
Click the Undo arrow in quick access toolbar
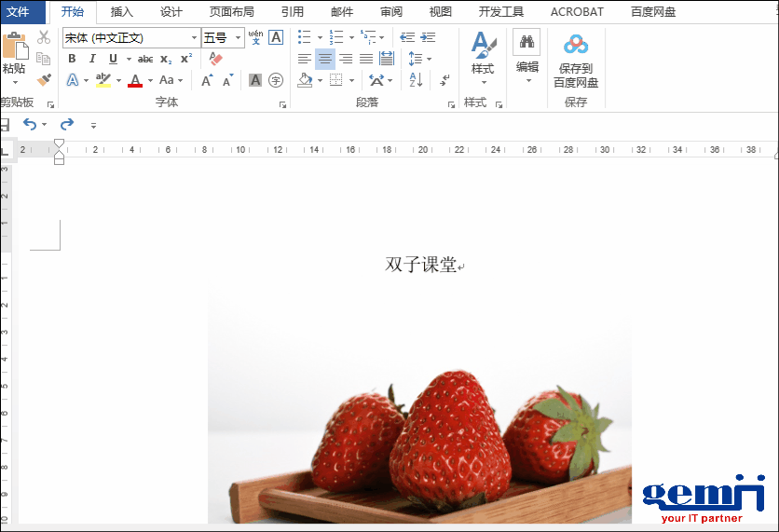30,124
